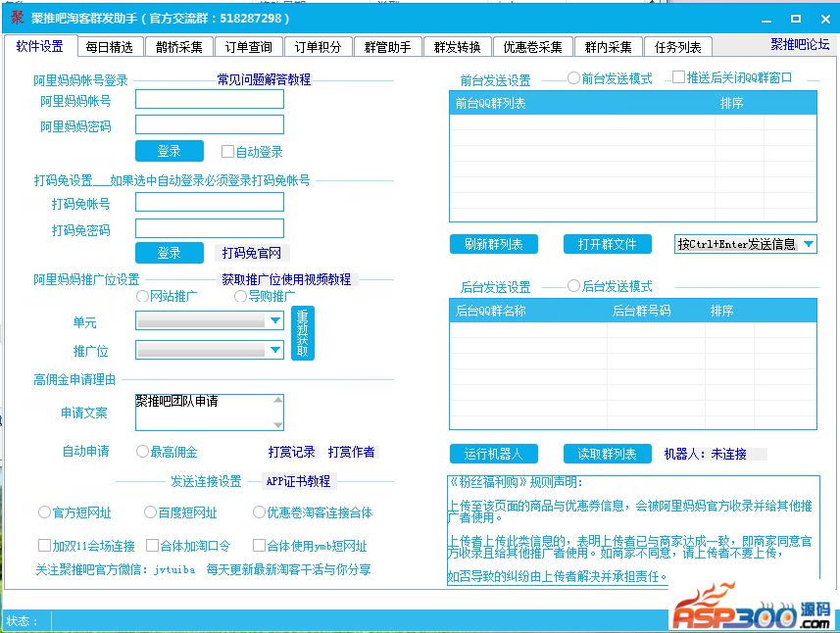Open the 打赏作者 link

[352, 452]
